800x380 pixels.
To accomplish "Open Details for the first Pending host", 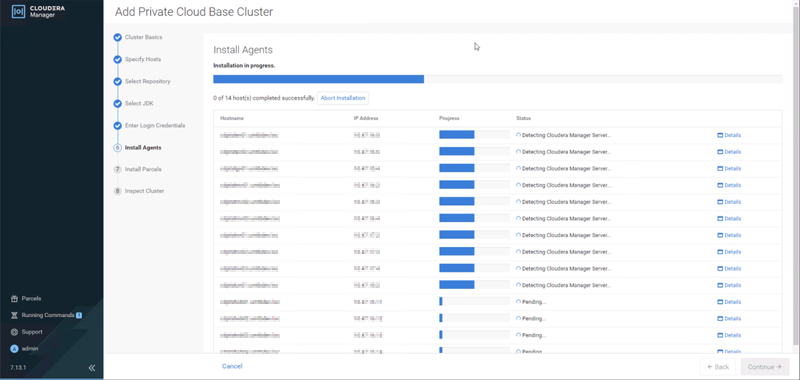I will [x=729, y=302].
